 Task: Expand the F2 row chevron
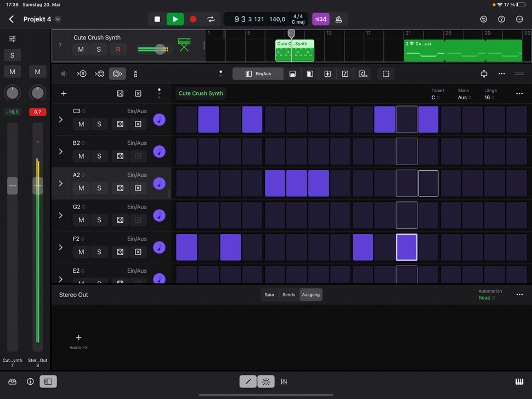pyautogui.click(x=61, y=247)
